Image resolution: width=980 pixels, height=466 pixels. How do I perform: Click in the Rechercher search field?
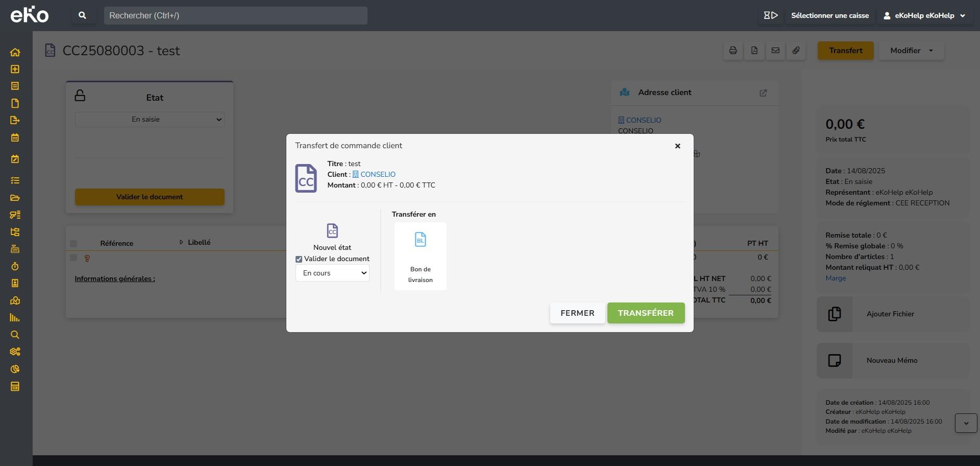click(235, 15)
